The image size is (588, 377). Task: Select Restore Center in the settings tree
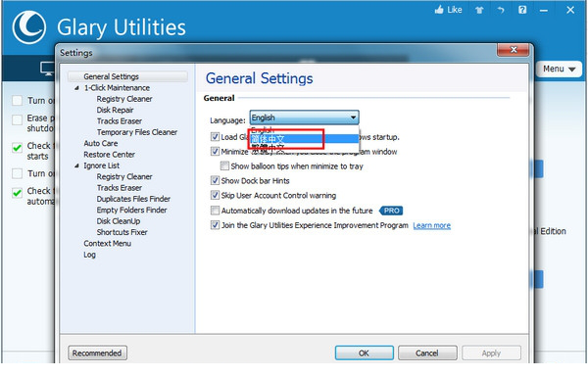pos(109,155)
